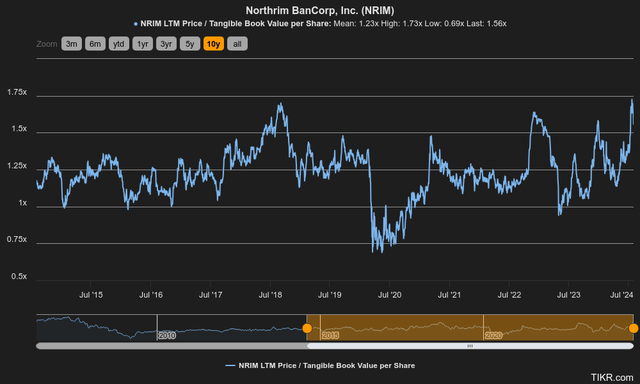Click the 1.75x y-axis label
This screenshot has height=384, width=640.
[x=17, y=92]
